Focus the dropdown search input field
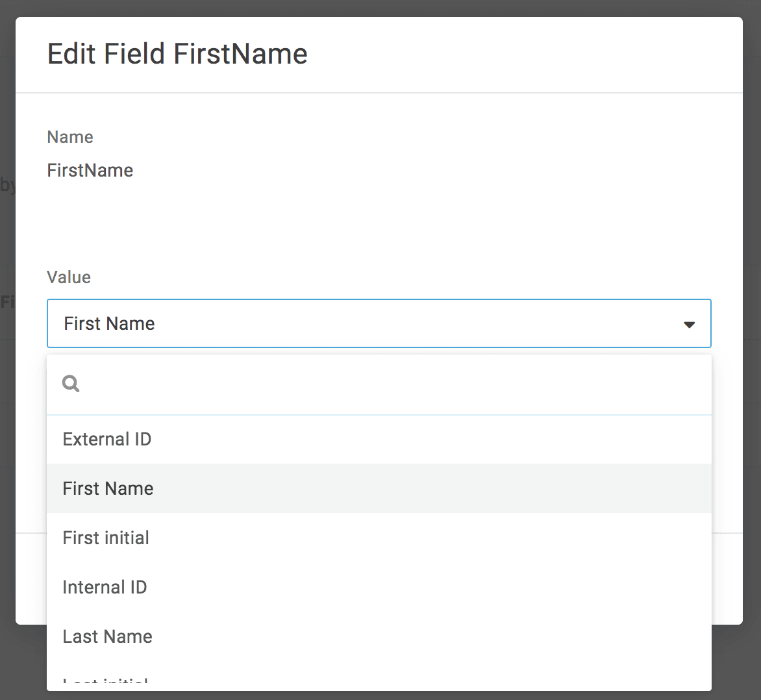Image resolution: width=761 pixels, height=700 pixels. (x=390, y=384)
